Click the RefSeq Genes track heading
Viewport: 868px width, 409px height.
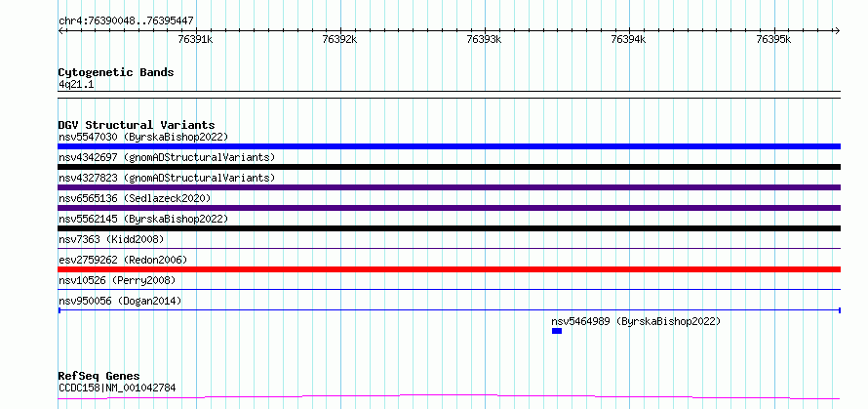pyautogui.click(x=99, y=377)
